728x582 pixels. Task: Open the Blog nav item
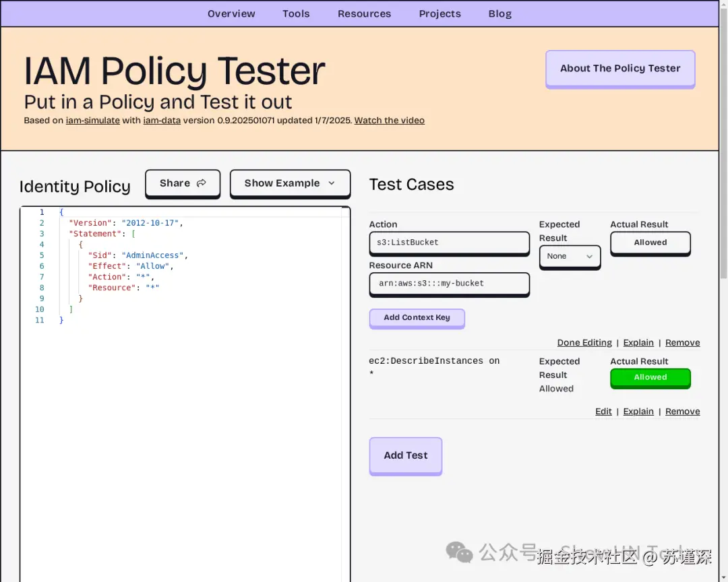[x=499, y=14]
